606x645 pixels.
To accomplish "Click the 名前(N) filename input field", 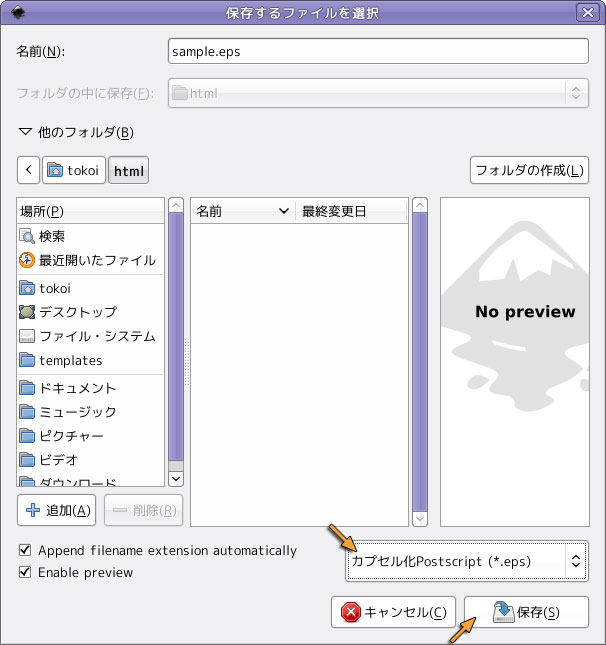I will 378,51.
